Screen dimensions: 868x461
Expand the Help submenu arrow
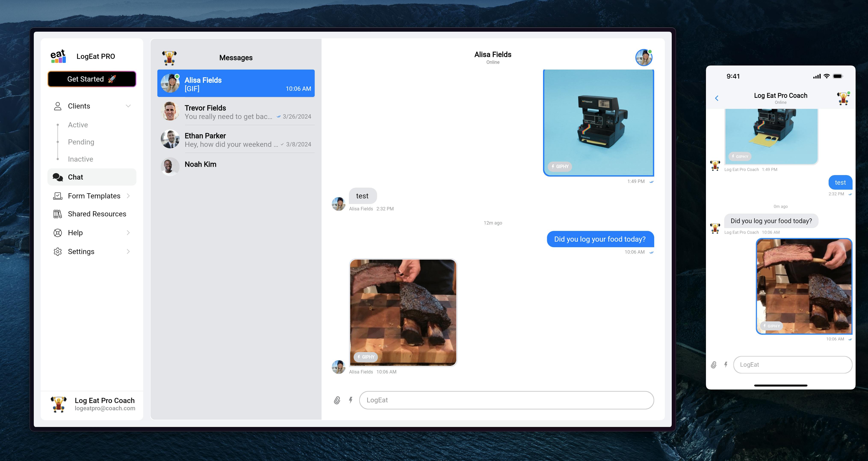[x=128, y=233]
